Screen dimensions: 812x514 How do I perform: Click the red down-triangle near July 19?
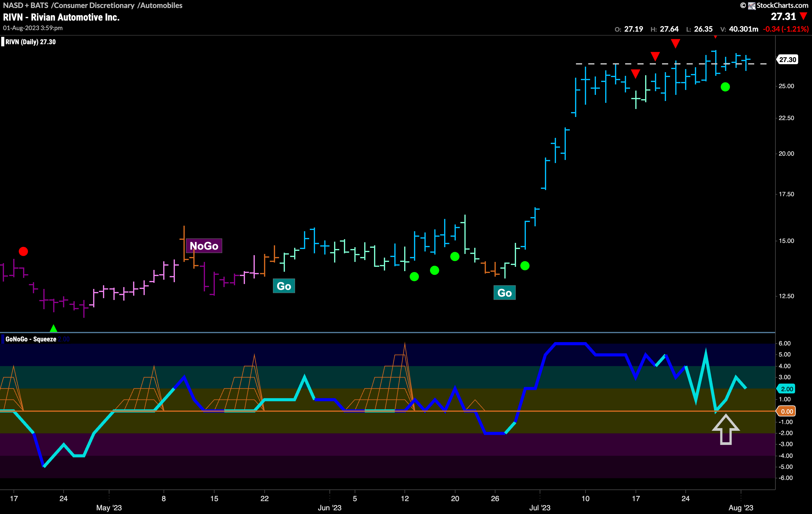655,56
